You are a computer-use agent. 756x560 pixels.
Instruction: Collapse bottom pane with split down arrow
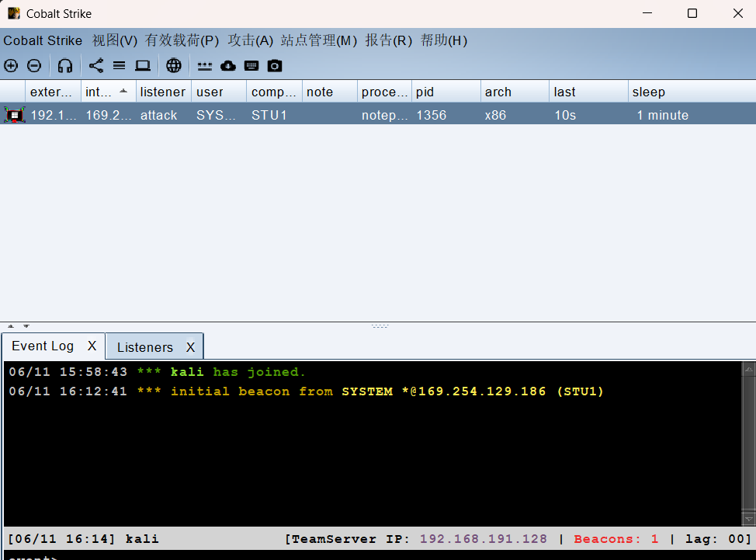click(x=26, y=326)
